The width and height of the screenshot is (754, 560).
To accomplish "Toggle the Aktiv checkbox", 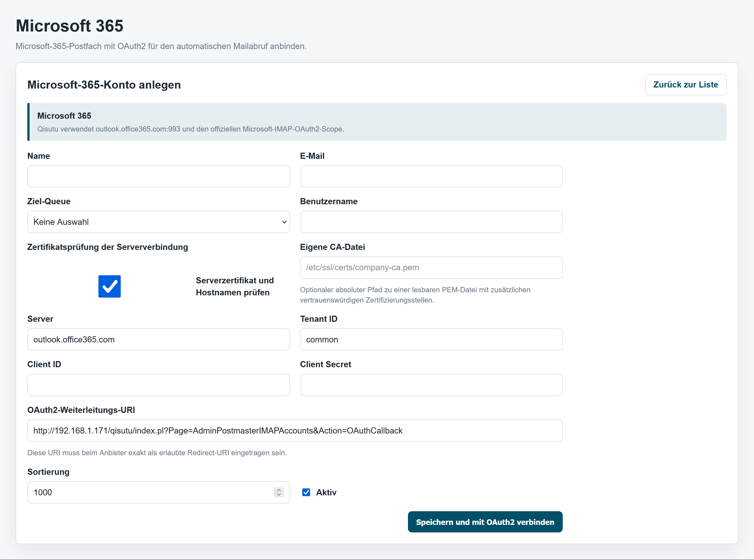I will coord(306,493).
